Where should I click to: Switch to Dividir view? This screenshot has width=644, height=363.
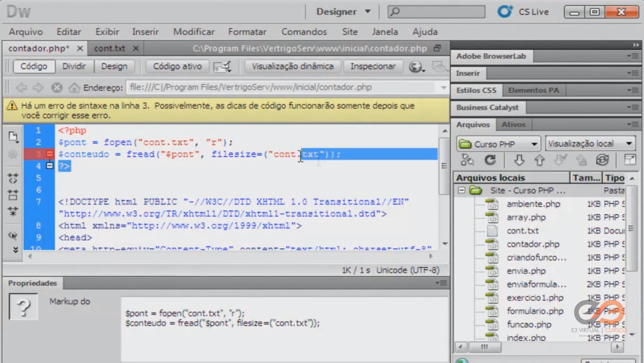[74, 66]
